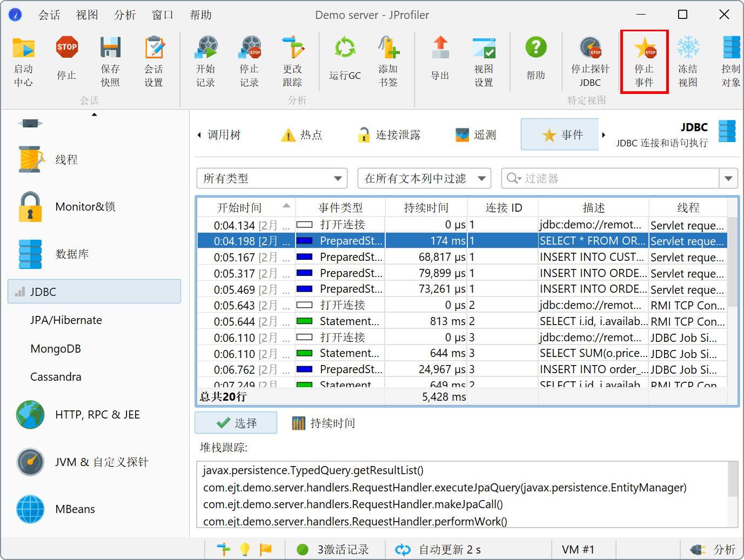Open the 视图 menu
The height and width of the screenshot is (560, 744).
coord(87,15)
